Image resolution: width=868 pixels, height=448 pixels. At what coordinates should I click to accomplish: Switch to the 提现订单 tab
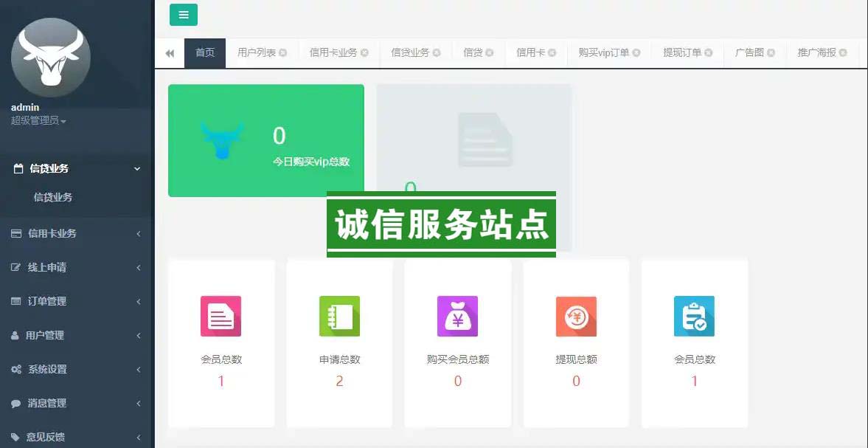pos(681,53)
